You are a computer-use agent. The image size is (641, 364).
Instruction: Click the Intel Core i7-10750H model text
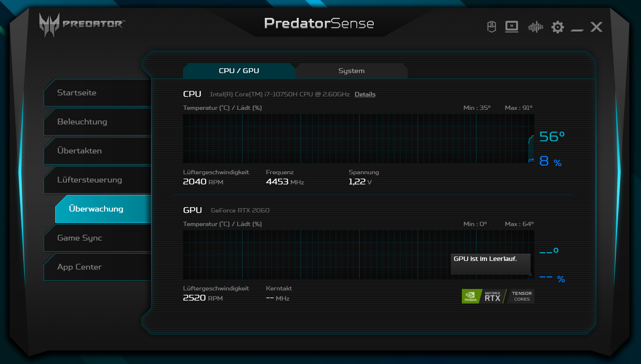(280, 94)
